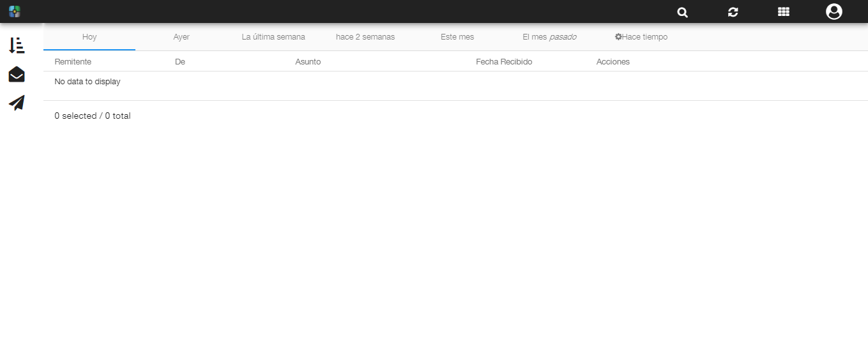868x360 pixels.
Task: Click the app logo in top-left corner
Action: [x=15, y=11]
